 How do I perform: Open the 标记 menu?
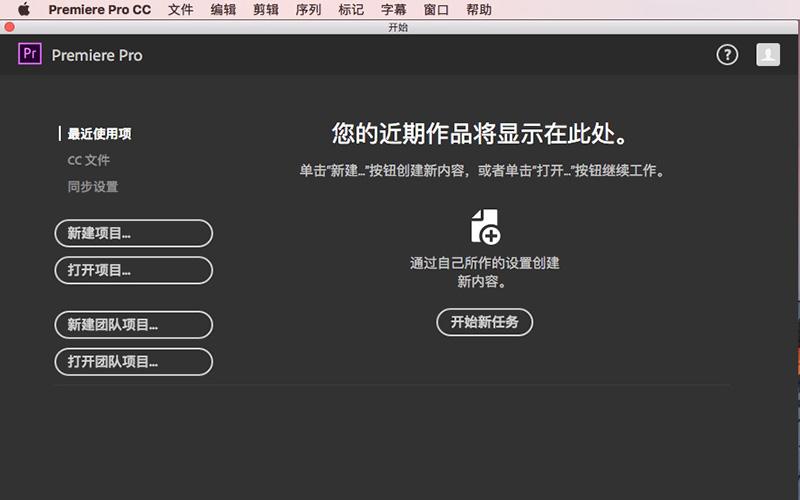[351, 9]
